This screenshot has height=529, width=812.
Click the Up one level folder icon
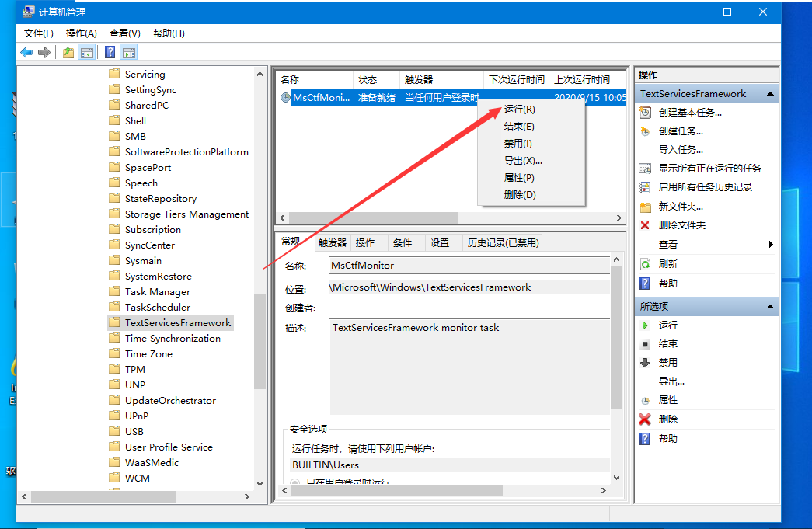(68, 52)
